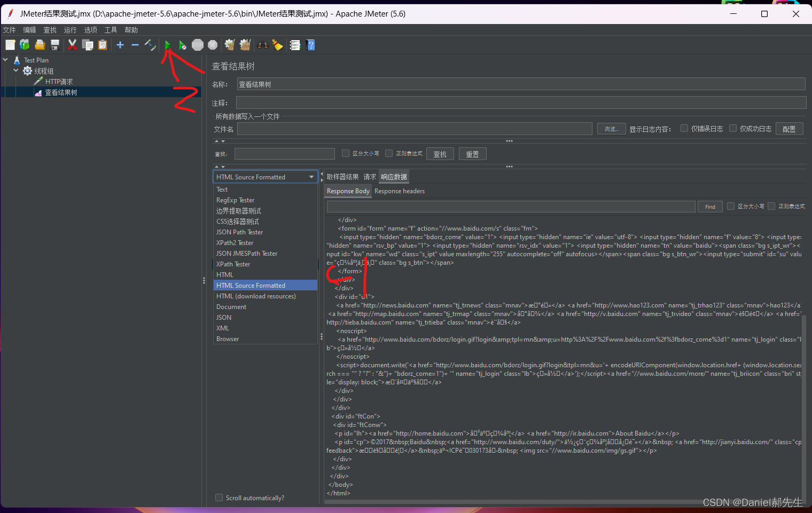Open the 文件 menu
The width and height of the screenshot is (812, 513).
pyautogui.click(x=10, y=30)
